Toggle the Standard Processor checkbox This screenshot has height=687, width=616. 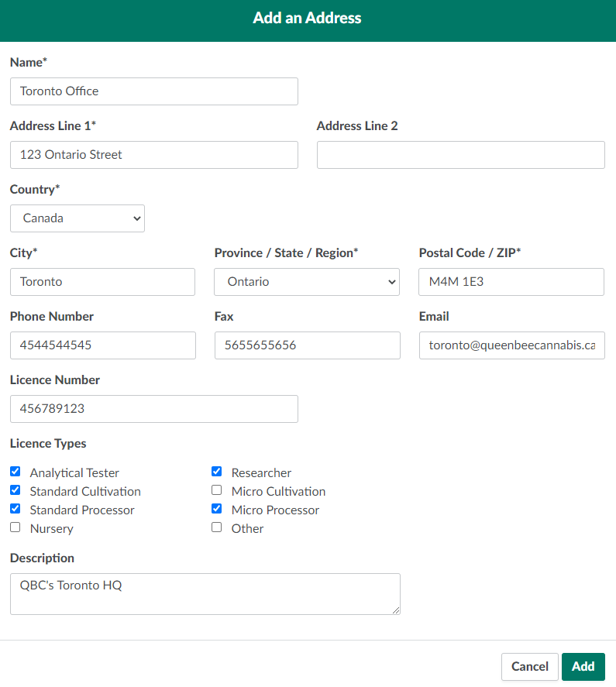pos(15,509)
